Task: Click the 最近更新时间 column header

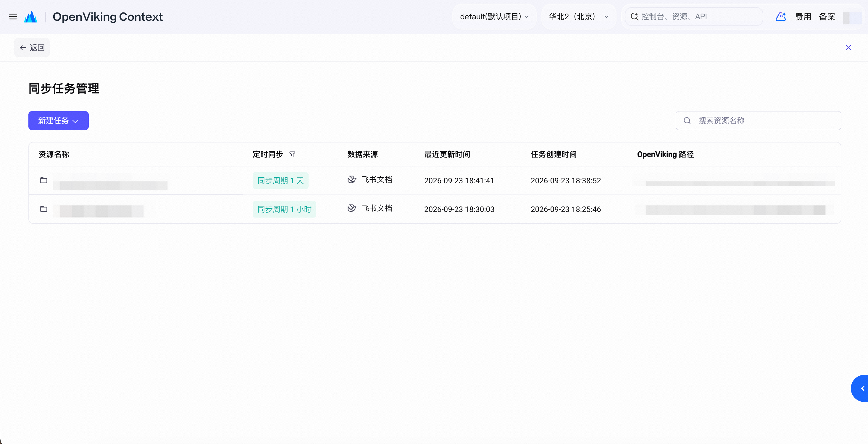Action: point(447,155)
